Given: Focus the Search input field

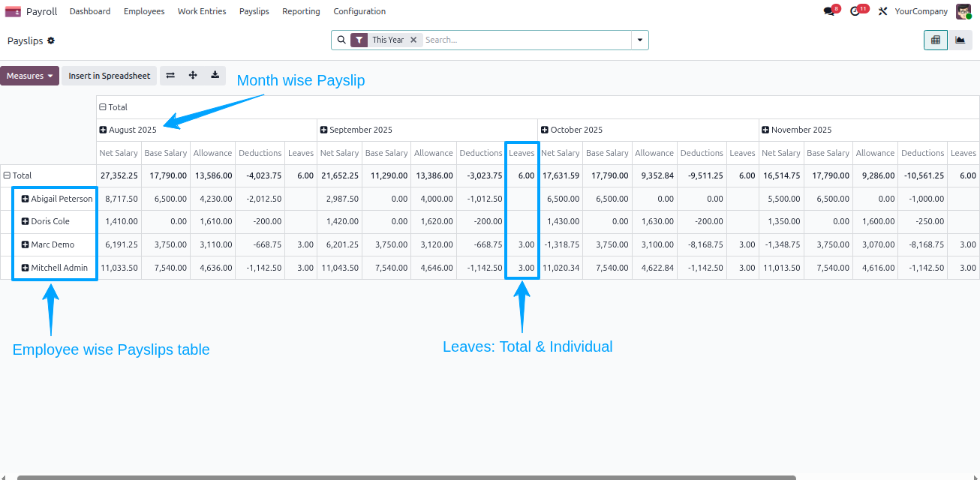Looking at the screenshot, I should [527, 40].
